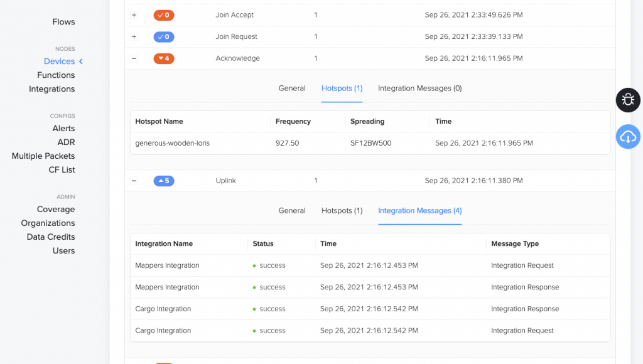Select Hotspots (1) tab under Acknowledge
643x364 pixels.
pyautogui.click(x=342, y=88)
